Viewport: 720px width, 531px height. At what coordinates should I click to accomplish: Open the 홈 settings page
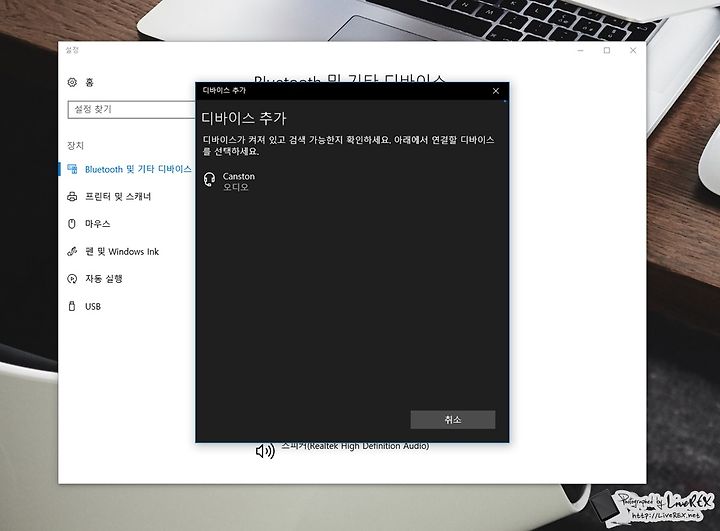tap(89, 82)
